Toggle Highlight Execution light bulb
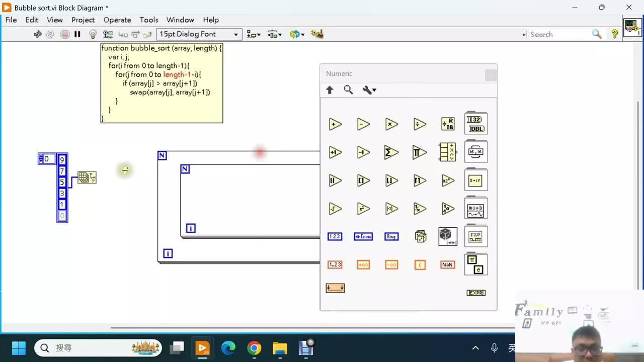Screen dimensions: 644x362 [93, 34]
